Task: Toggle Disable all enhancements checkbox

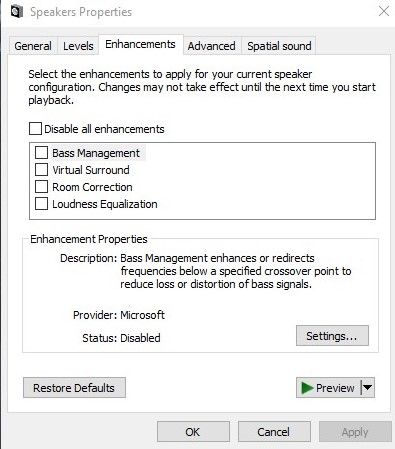Action: point(35,129)
